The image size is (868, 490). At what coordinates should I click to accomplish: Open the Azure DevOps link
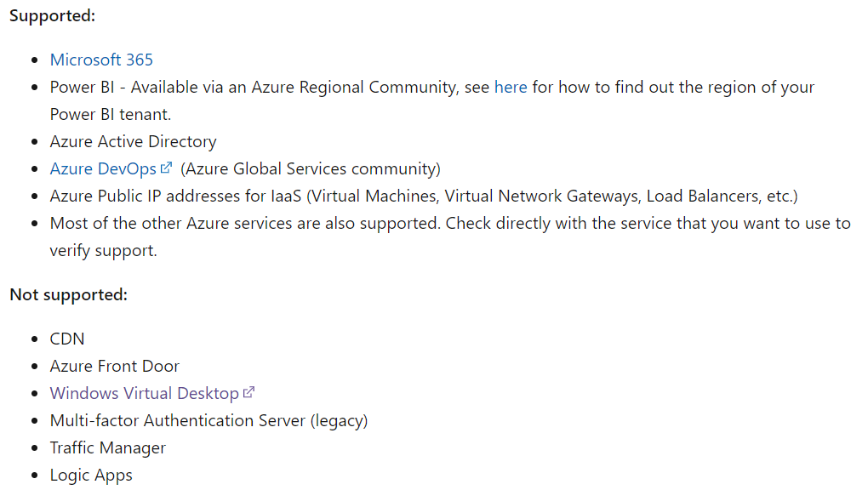(x=103, y=168)
